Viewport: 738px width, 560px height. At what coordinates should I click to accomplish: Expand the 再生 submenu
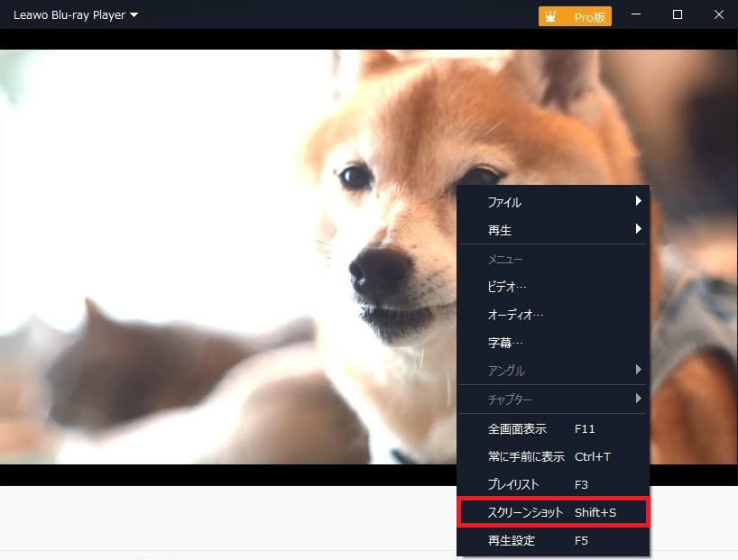tap(552, 230)
